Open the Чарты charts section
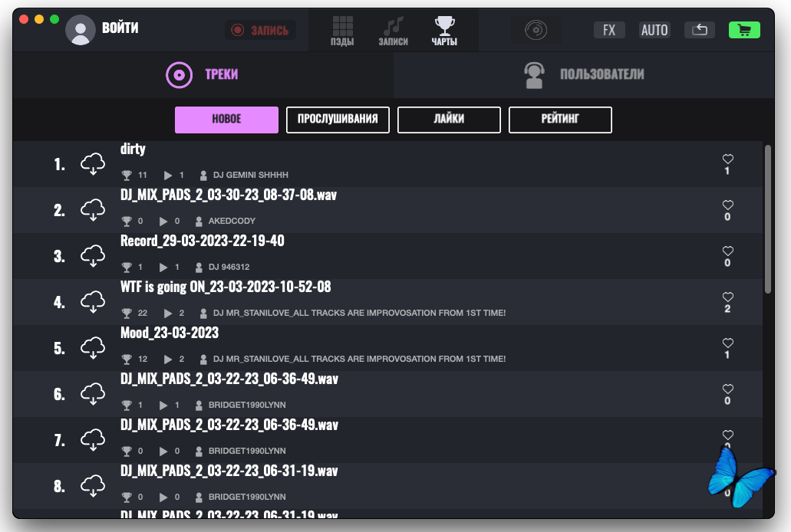791x532 pixels. point(444,31)
